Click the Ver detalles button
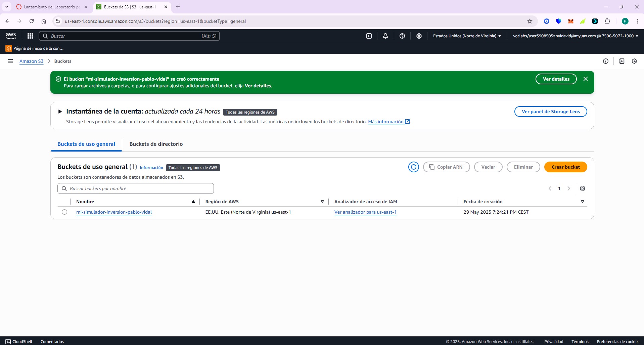 [556, 79]
